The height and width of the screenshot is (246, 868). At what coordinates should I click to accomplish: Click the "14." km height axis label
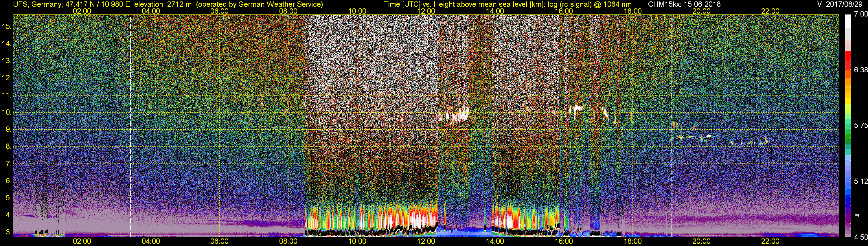pyautogui.click(x=7, y=44)
